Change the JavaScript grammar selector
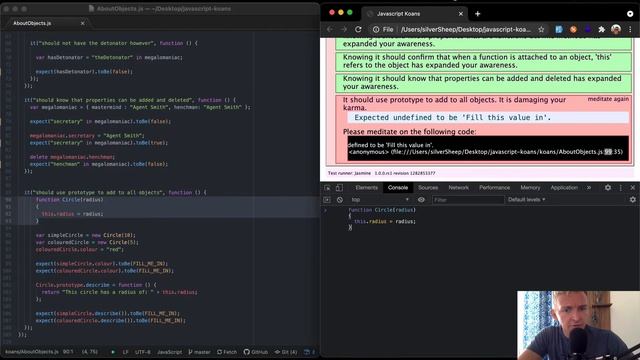The height and width of the screenshot is (360, 640). (169, 352)
